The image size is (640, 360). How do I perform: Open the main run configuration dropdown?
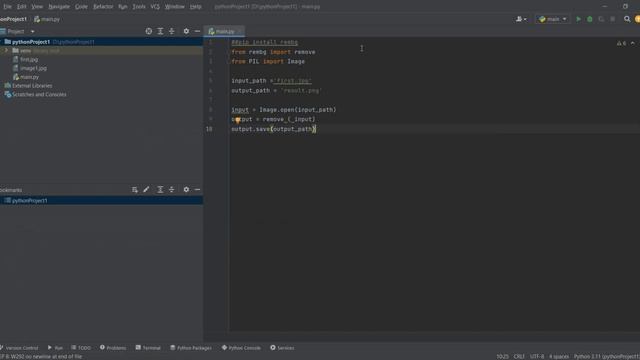coord(553,19)
